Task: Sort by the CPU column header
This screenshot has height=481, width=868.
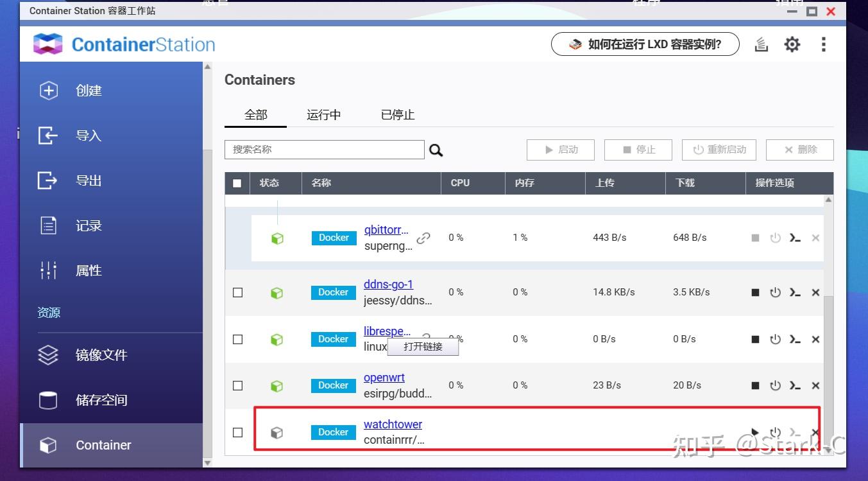Action: pos(473,183)
